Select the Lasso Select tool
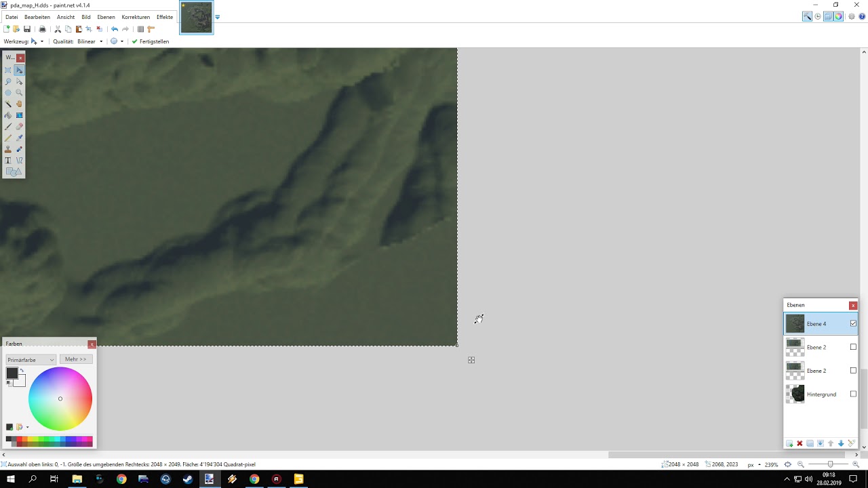 8,81
